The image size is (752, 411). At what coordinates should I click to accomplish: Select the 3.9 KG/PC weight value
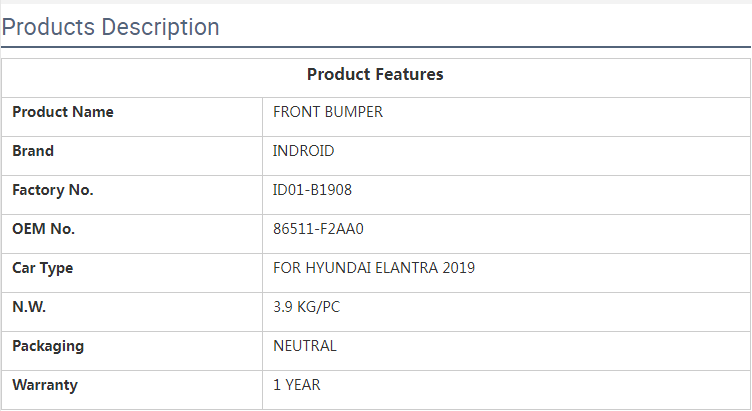pyautogui.click(x=306, y=307)
